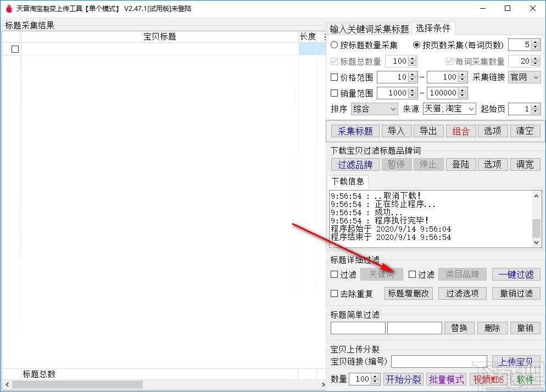Image resolution: width=546 pixels, height=392 pixels.
Task: Click the 登陆 button
Action: coord(461,164)
